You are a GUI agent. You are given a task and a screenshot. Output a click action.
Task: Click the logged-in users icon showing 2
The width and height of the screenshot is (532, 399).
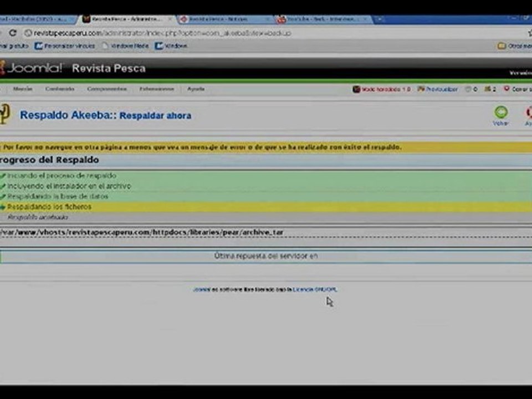(488, 89)
